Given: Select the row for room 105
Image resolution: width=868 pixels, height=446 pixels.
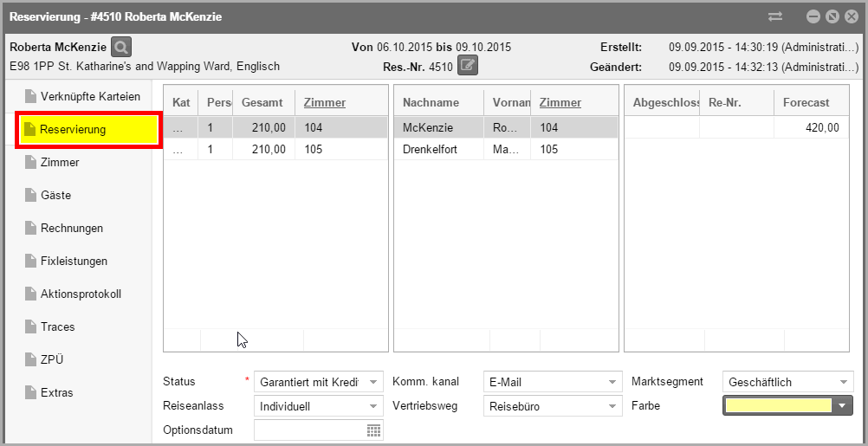Looking at the screenshot, I should tap(275, 150).
